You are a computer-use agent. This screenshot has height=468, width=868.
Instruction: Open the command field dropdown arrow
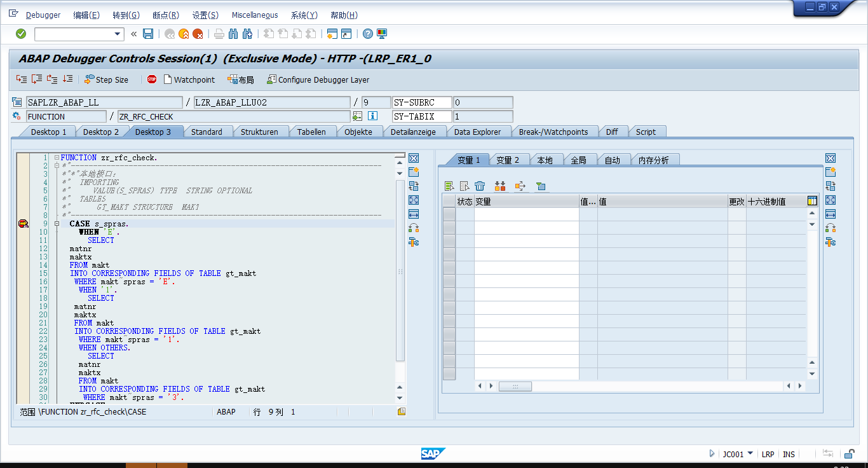[118, 34]
